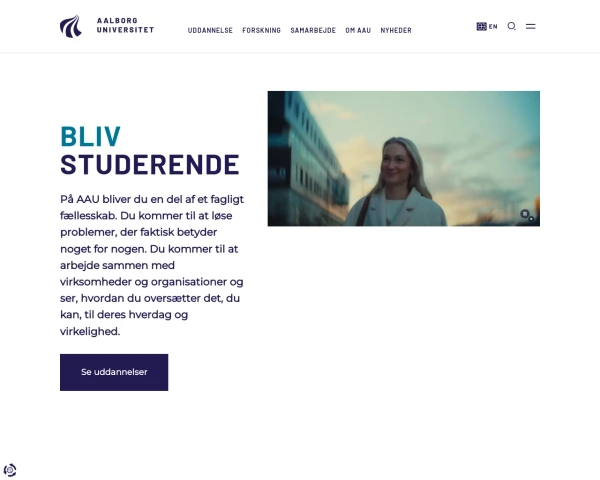Go to the Nyheder section
Viewport: 600px width, 480px height.
click(x=396, y=30)
